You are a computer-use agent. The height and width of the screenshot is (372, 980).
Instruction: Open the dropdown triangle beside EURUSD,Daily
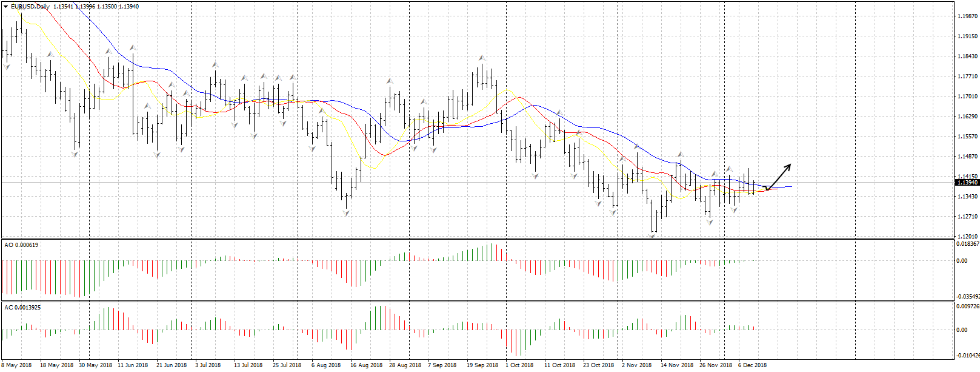click(5, 7)
